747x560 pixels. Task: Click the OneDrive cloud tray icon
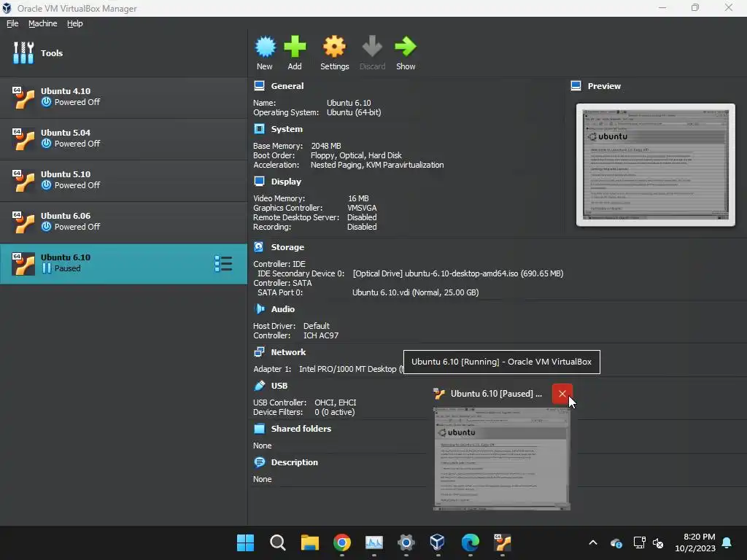[616, 542]
